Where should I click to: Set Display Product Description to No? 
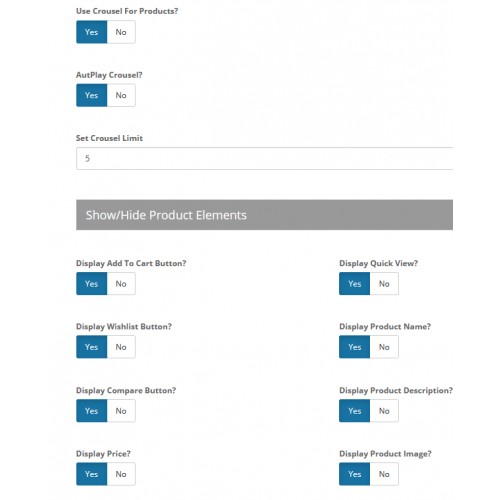(384, 411)
